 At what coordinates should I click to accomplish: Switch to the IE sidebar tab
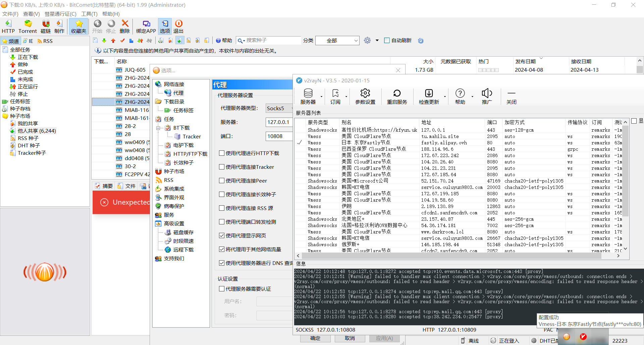pyautogui.click(x=28, y=41)
